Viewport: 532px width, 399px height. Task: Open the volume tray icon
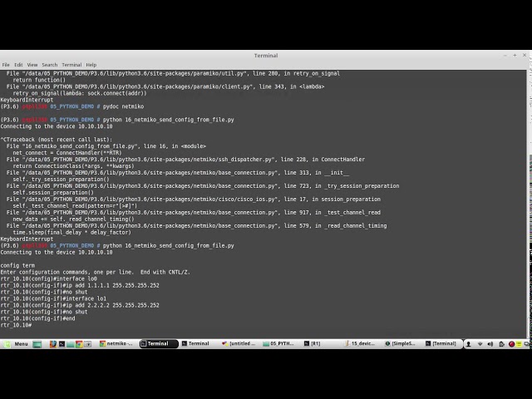point(490,344)
